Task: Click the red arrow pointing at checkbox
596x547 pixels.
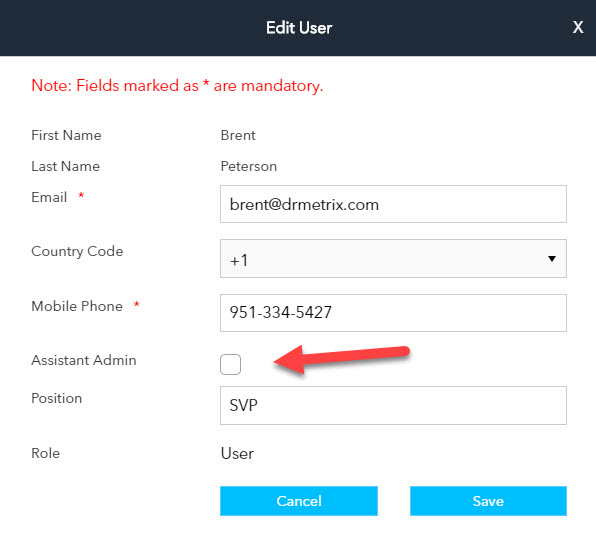Action: tap(341, 359)
